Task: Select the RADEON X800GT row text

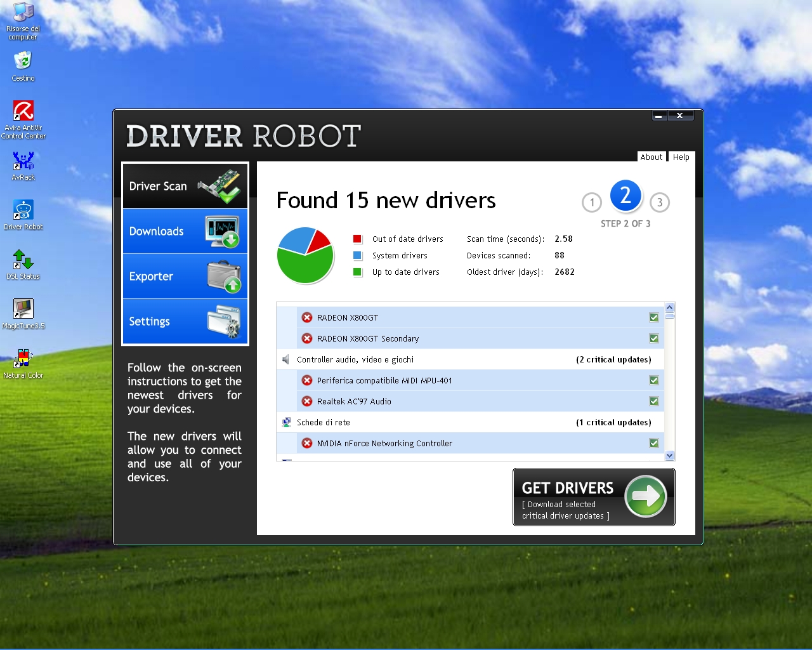Action: 348,317
